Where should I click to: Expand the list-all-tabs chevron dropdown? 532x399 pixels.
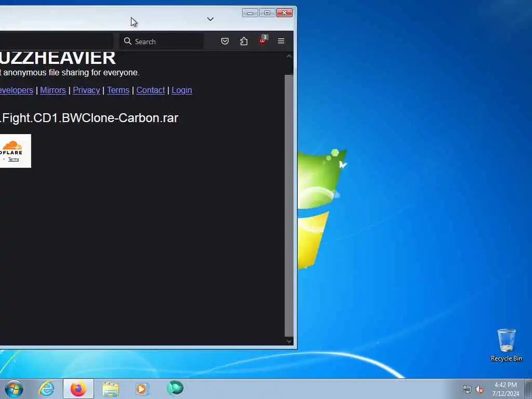[x=210, y=19]
